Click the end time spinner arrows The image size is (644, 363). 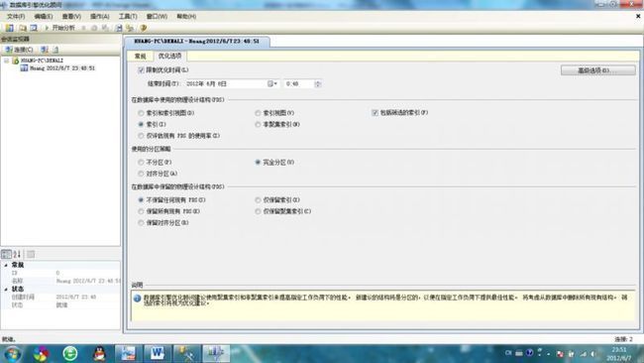tap(317, 83)
